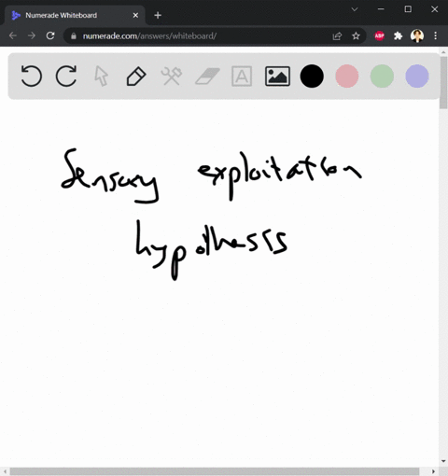Choose the pink pen color
Screen dimensions: 448x476
click(x=347, y=76)
